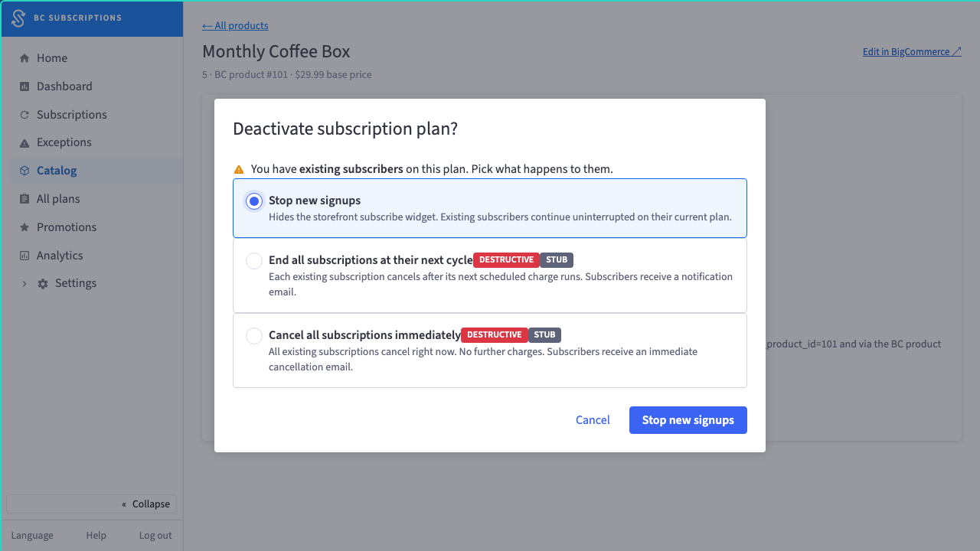Click Monthly Coffee Box page heading
Image resolution: width=980 pixels, height=551 pixels.
click(x=276, y=52)
